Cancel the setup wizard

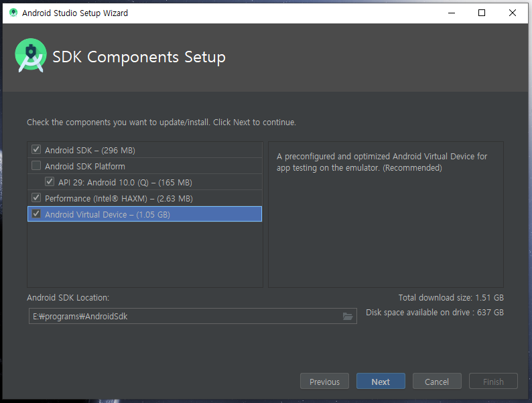[437, 382]
